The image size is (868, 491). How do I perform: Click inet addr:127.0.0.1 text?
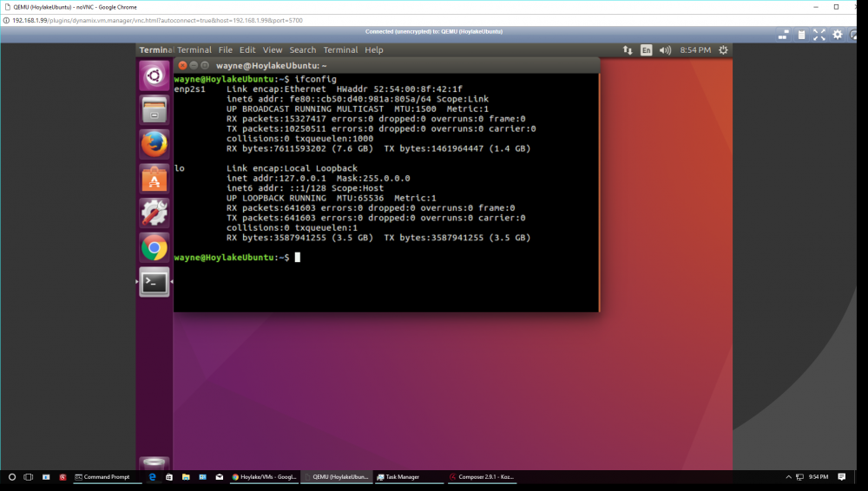tap(276, 178)
